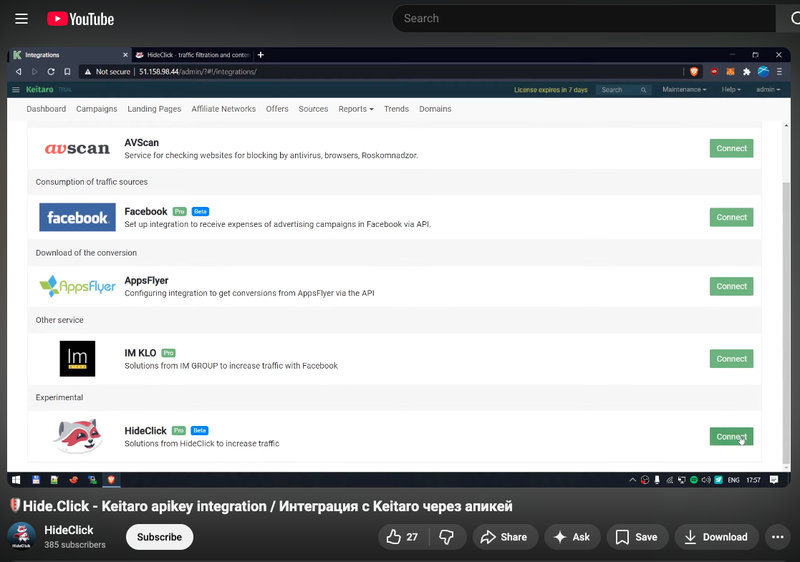Screen dimensions: 800x562
Task: Click the YouTube logo
Action: click(80, 18)
